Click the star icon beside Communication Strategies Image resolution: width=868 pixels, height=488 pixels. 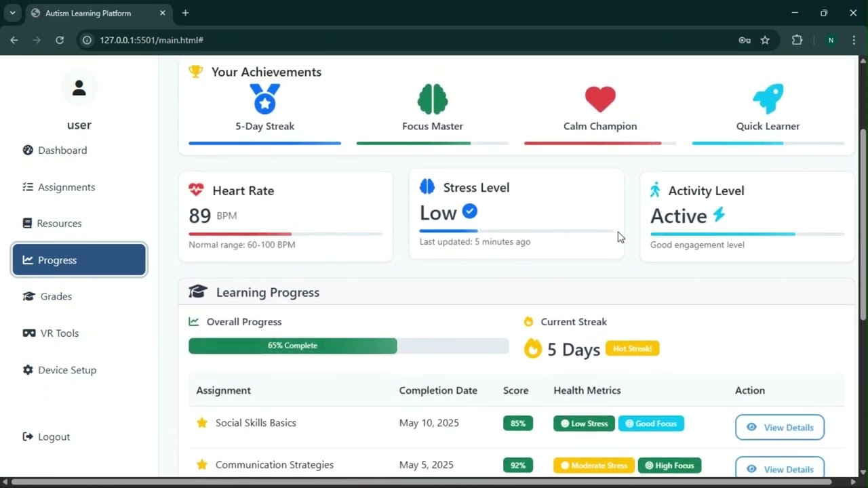(202, 465)
